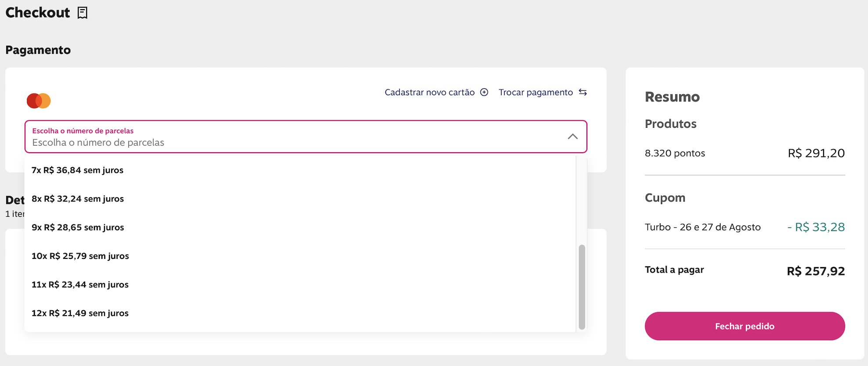The width and height of the screenshot is (868, 366).
Task: Click the Mastercard logo icon
Action: tap(39, 100)
